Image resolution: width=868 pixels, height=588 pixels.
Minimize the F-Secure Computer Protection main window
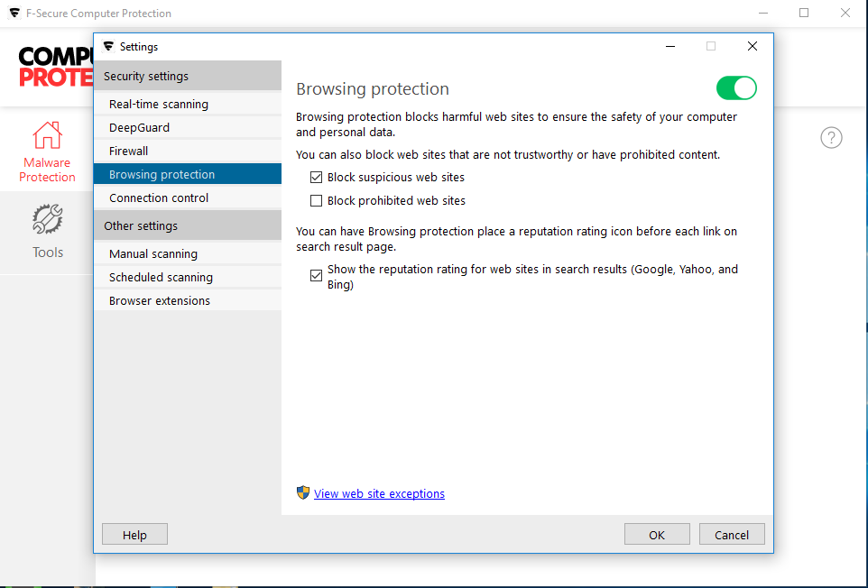(x=763, y=13)
